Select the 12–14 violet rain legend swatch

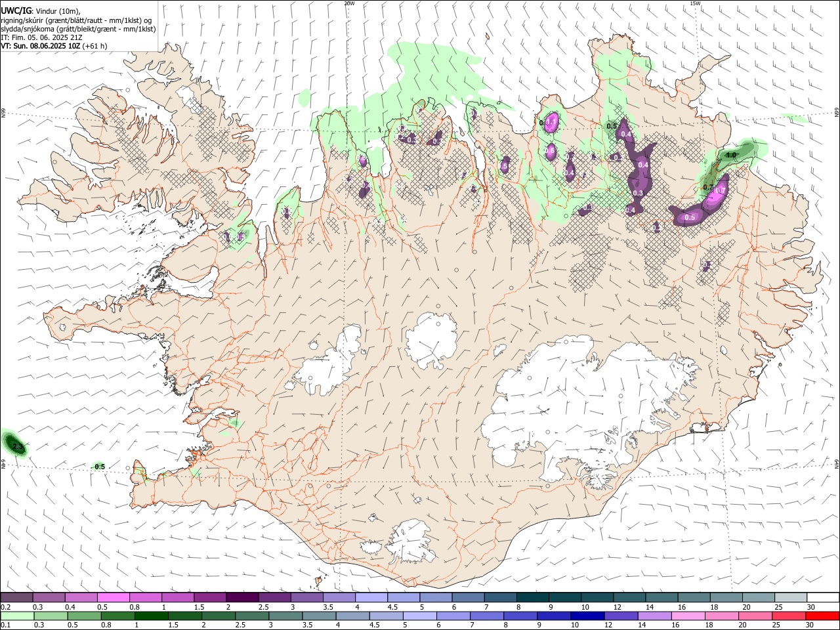point(621,616)
